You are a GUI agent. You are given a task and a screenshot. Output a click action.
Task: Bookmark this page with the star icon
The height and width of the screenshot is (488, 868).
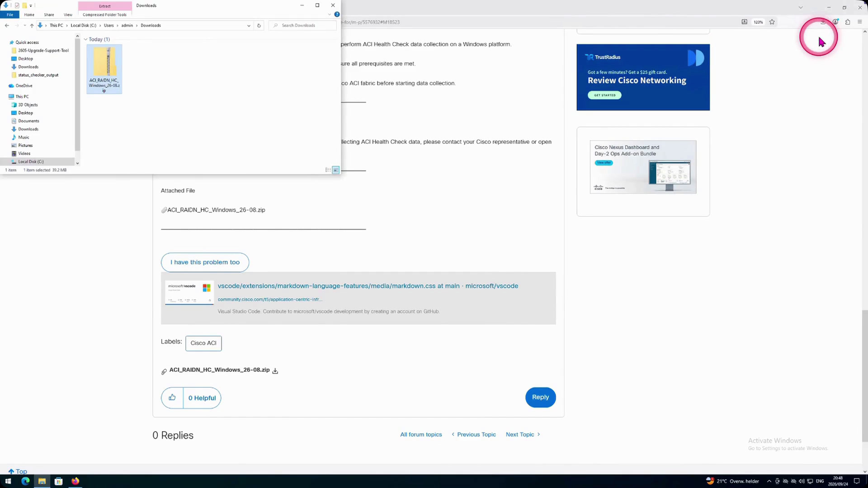tap(772, 22)
